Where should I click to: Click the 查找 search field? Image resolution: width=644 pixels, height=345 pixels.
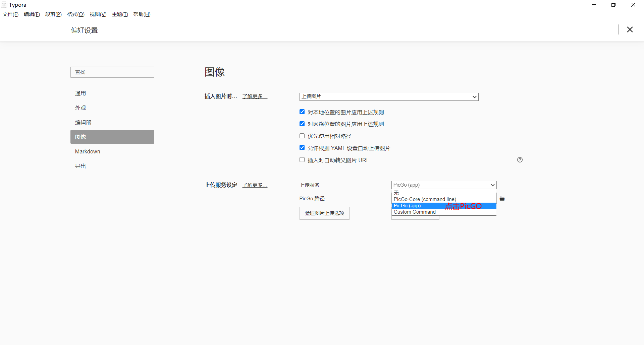(112, 72)
